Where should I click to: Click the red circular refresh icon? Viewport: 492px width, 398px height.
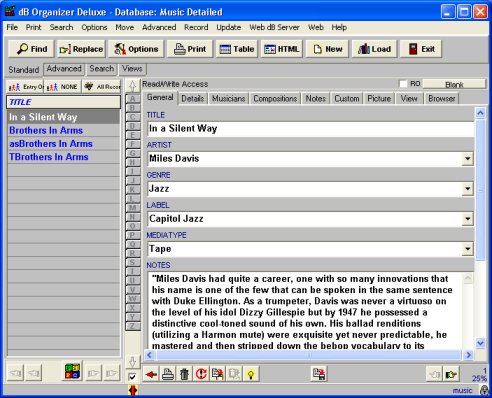201,374
